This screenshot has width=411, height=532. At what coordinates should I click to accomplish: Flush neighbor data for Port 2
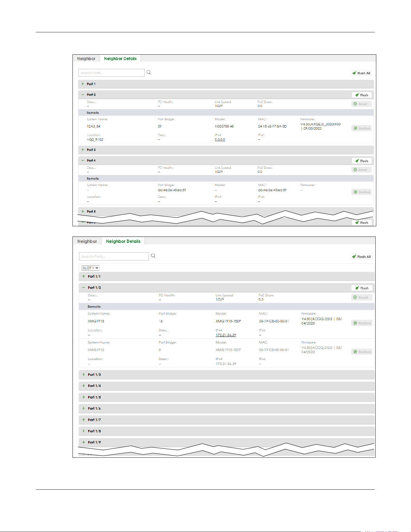tap(362, 95)
